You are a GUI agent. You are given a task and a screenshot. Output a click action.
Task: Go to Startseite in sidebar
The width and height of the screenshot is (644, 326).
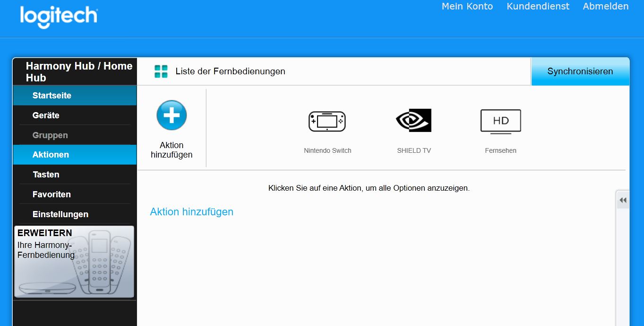tap(75, 96)
